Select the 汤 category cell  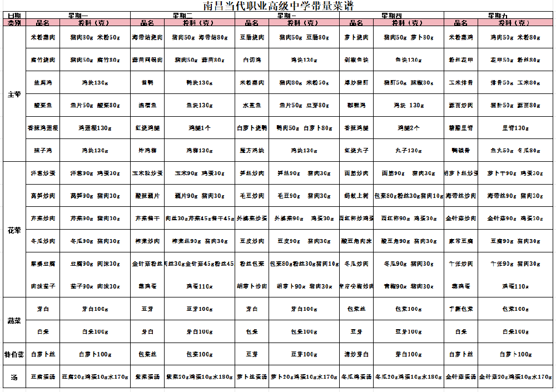(x=14, y=377)
